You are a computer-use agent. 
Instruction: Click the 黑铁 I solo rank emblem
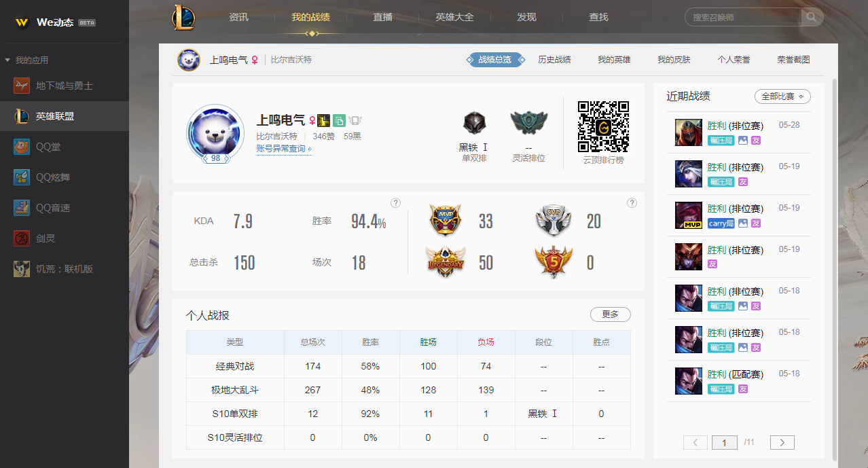pyautogui.click(x=474, y=123)
